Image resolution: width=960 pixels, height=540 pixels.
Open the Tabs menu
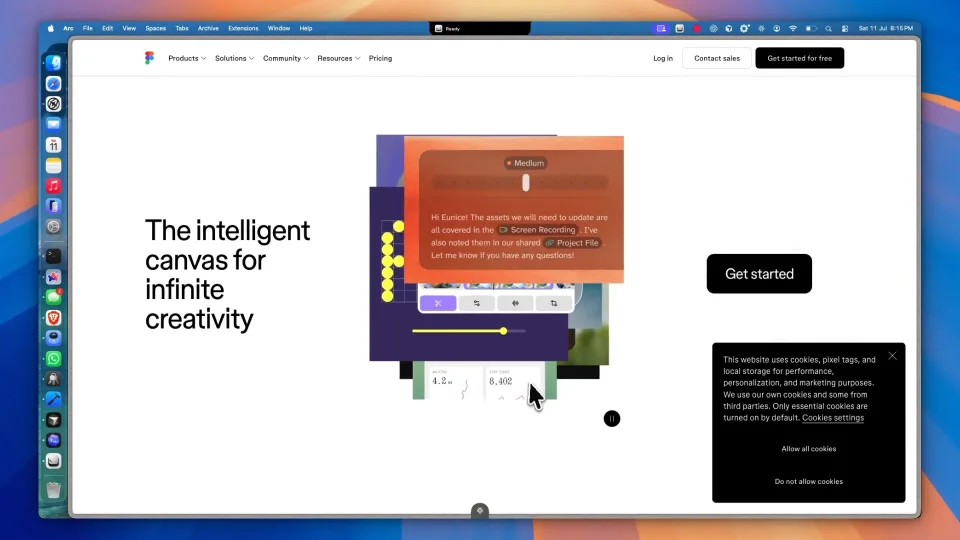click(182, 28)
